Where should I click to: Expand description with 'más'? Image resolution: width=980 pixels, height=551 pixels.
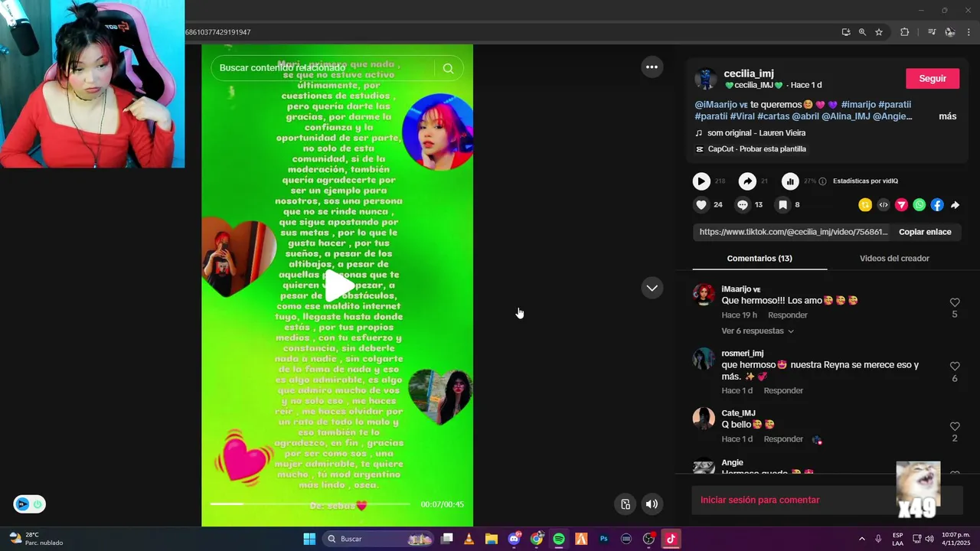click(x=947, y=116)
